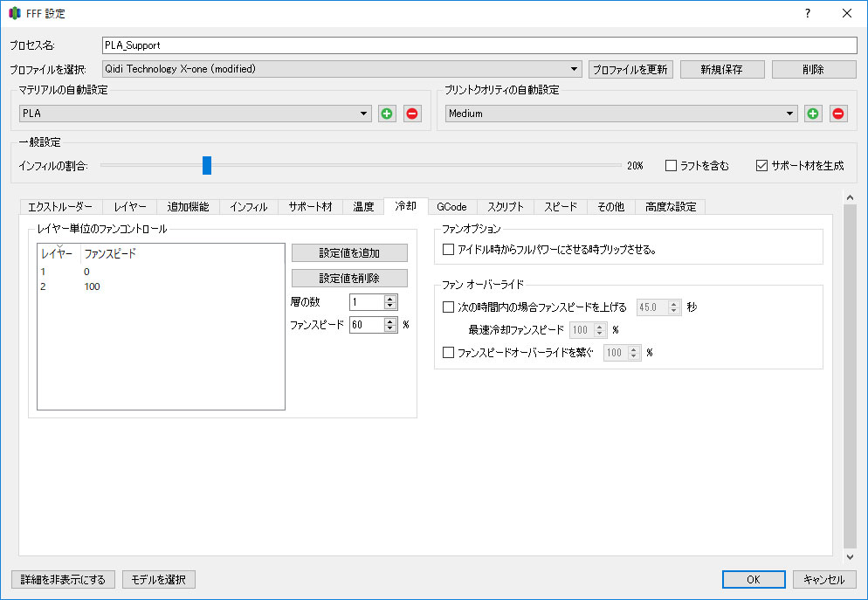
Task: Increase 層の数 with the up arrow
Action: [390, 298]
